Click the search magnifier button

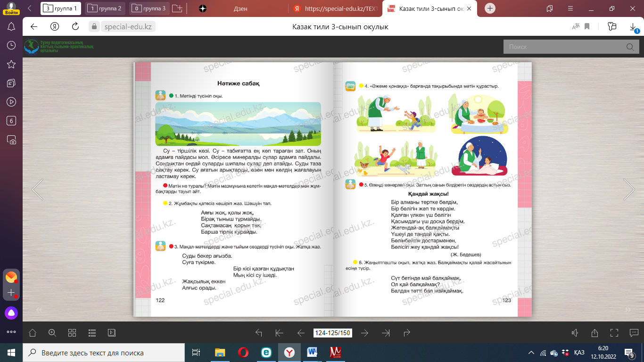[x=630, y=47]
